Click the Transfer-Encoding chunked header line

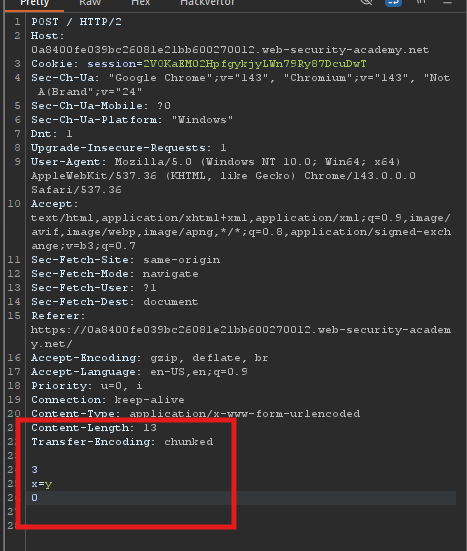click(122, 442)
